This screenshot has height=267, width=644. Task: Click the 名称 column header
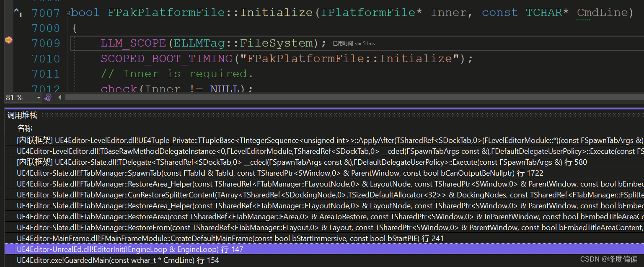(25, 128)
